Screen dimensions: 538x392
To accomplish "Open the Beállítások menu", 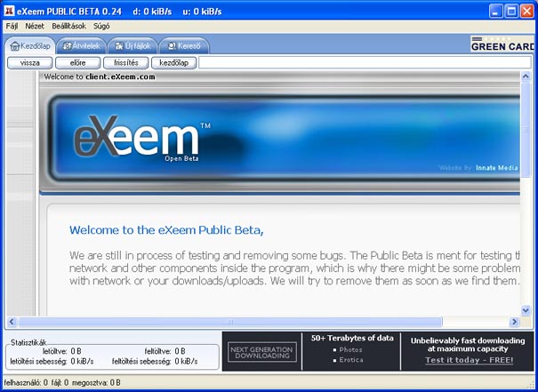I will coord(68,27).
